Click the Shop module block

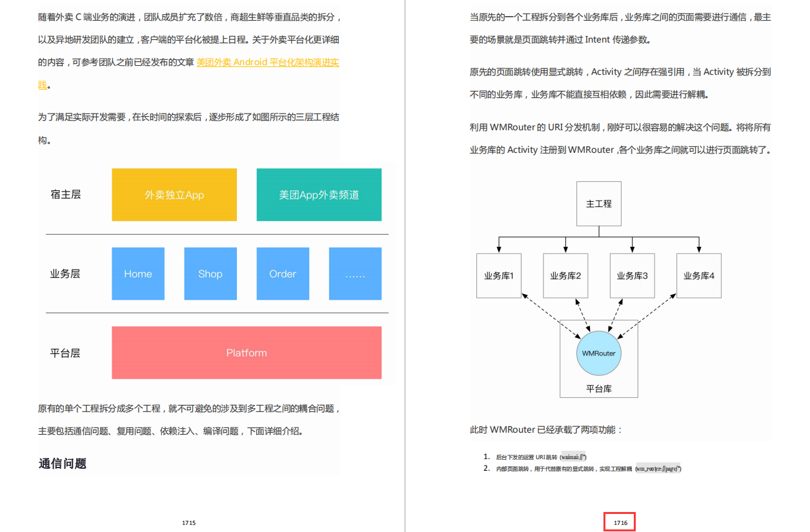(x=210, y=273)
